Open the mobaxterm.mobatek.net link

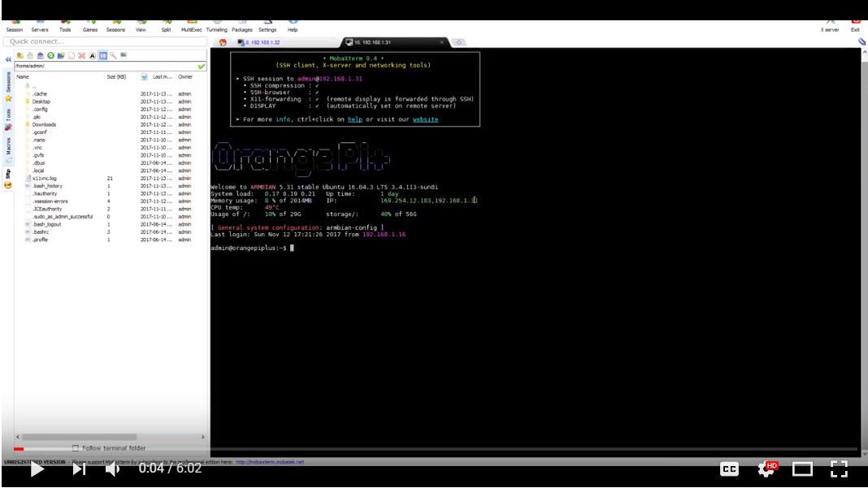pos(270,461)
